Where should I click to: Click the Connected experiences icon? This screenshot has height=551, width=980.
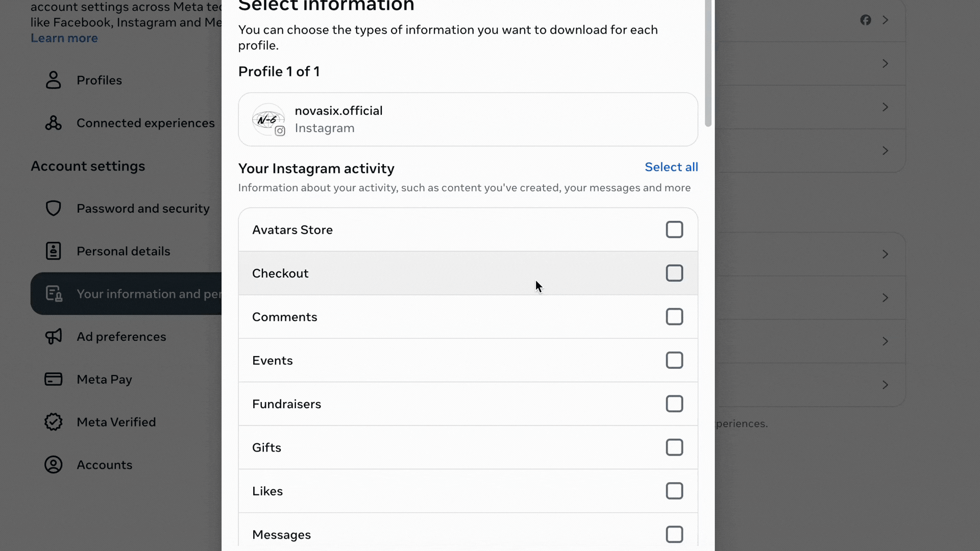(x=53, y=123)
